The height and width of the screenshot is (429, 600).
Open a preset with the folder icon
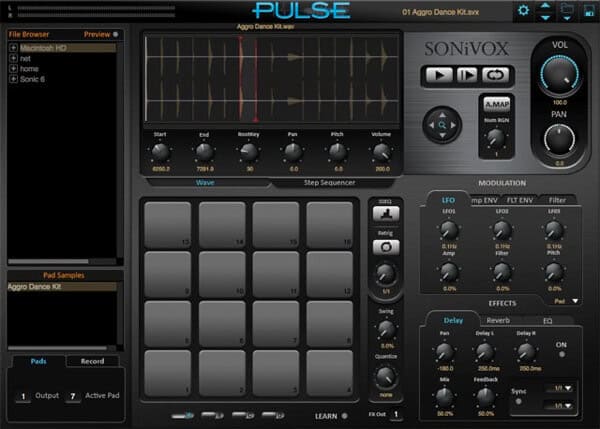(567, 11)
